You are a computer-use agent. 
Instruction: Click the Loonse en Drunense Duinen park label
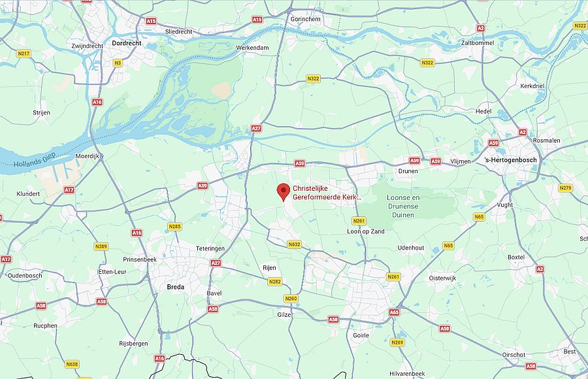tap(403, 206)
